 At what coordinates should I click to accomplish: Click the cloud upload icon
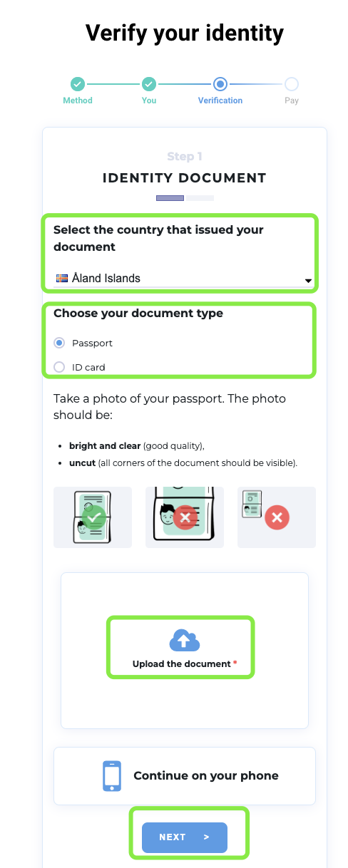(184, 641)
